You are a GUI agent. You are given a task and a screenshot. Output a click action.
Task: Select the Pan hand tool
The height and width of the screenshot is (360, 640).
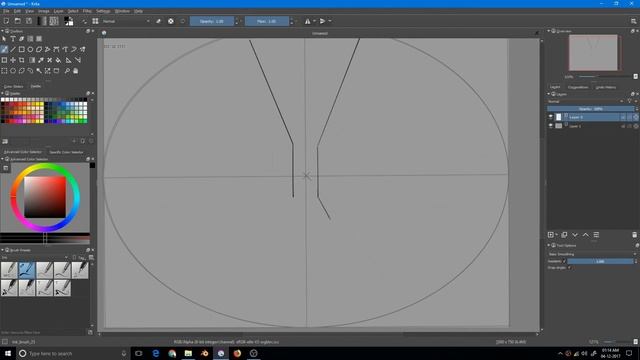76,71
